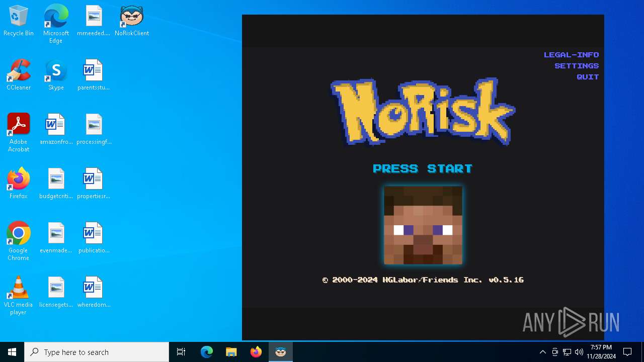Screen dimensions: 644x362
Task: Select the Firefox desktop shortcut
Action: tap(19, 184)
